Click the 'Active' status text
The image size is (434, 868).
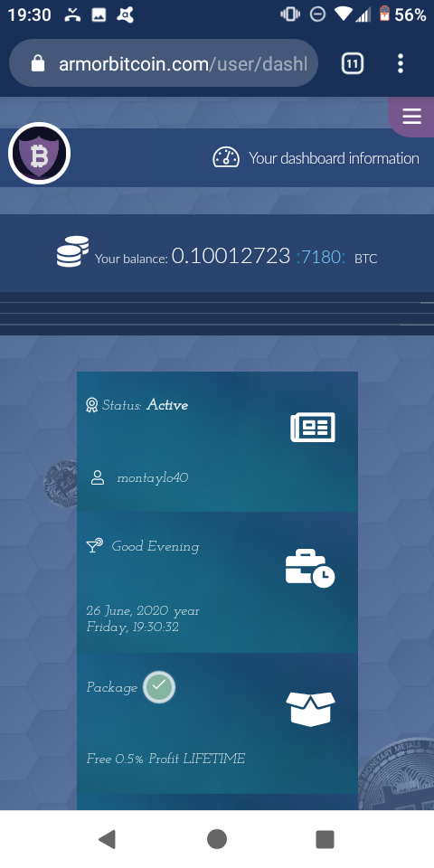(167, 405)
